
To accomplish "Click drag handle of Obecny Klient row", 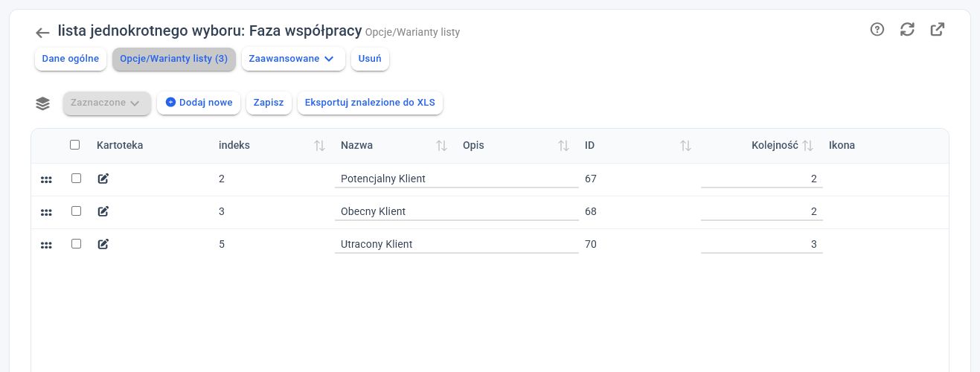I will coord(46,212).
